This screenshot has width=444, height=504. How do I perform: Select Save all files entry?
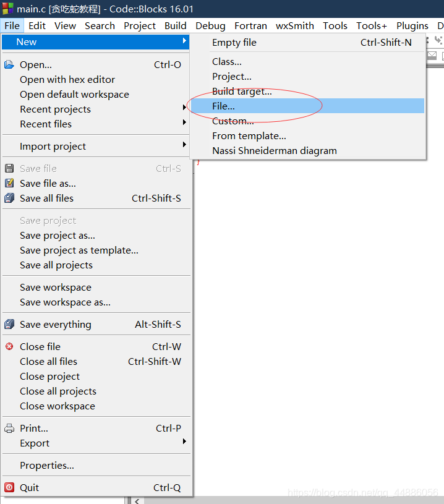point(95,198)
